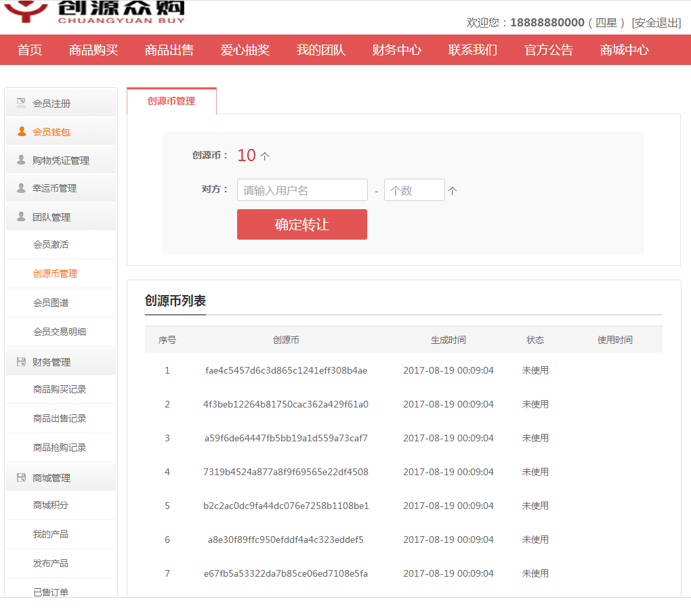Click the 财务管理 save icon
This screenshot has height=616, width=691.
point(22,362)
